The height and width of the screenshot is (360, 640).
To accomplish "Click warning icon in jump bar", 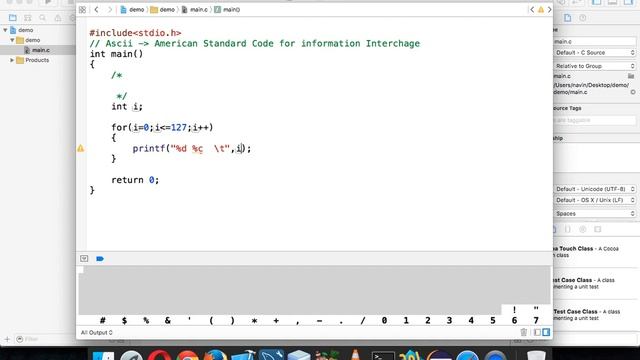I will [541, 9].
